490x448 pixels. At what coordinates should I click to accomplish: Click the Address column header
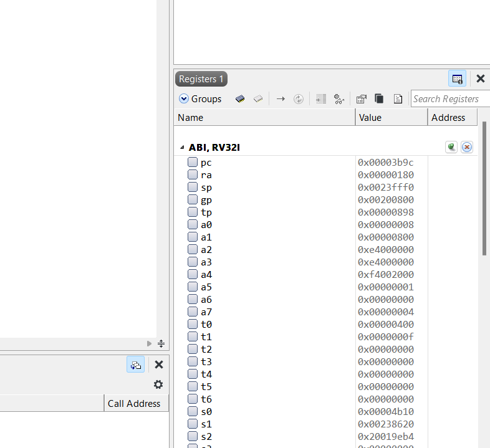(452, 118)
